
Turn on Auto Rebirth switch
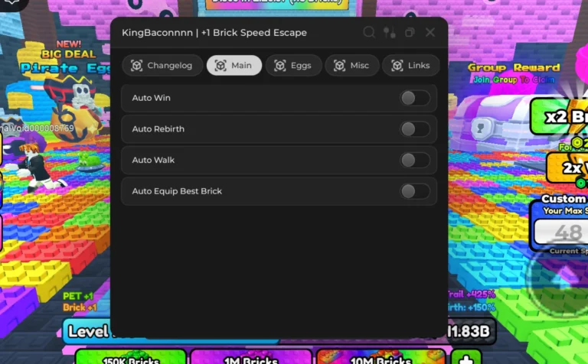415,129
